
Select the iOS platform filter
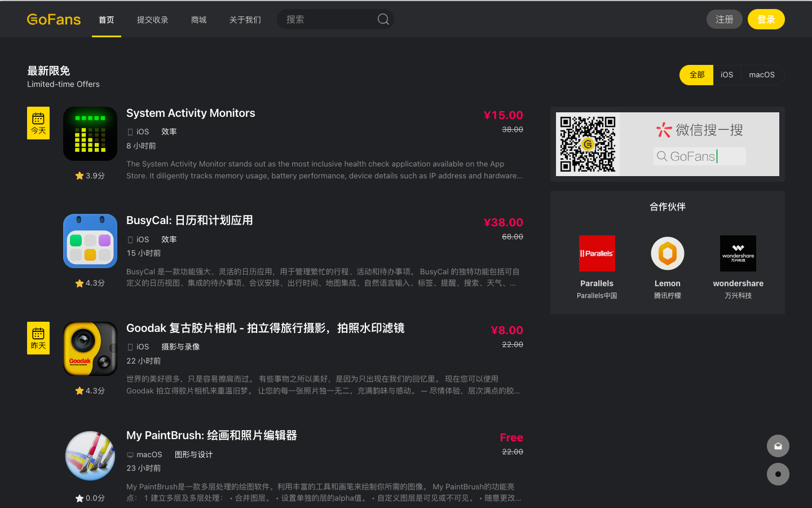point(727,75)
